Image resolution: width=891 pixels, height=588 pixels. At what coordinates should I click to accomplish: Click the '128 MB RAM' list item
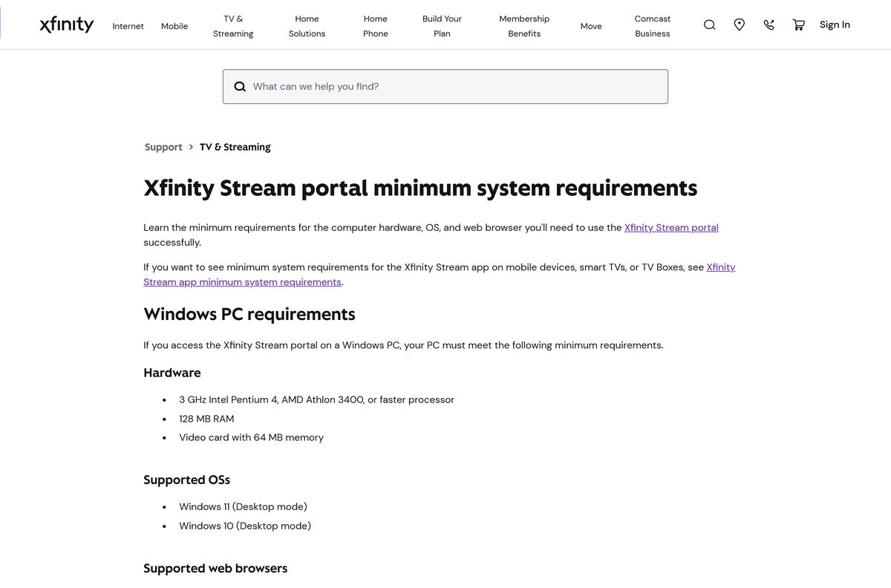pos(206,419)
